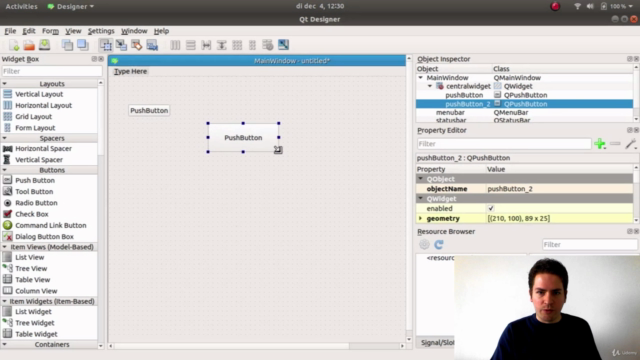Collapse centralwidget node in Object Inspector
Image resolution: width=640 pixels, height=360 pixels.
coord(430,86)
